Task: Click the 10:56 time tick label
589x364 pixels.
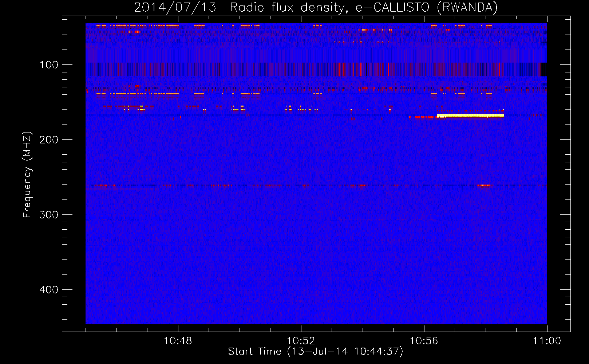Action: tap(424, 341)
